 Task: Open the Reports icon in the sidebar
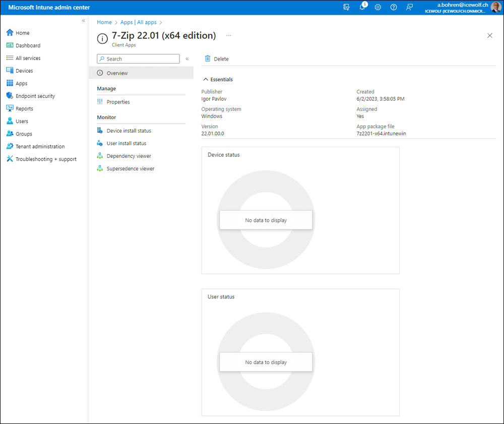(10, 108)
